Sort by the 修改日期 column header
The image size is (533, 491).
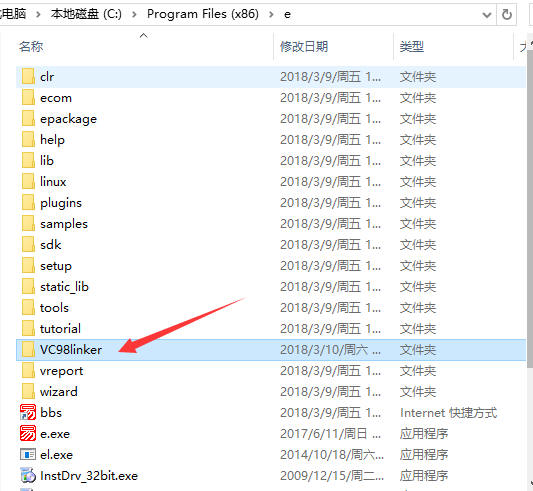pos(304,46)
